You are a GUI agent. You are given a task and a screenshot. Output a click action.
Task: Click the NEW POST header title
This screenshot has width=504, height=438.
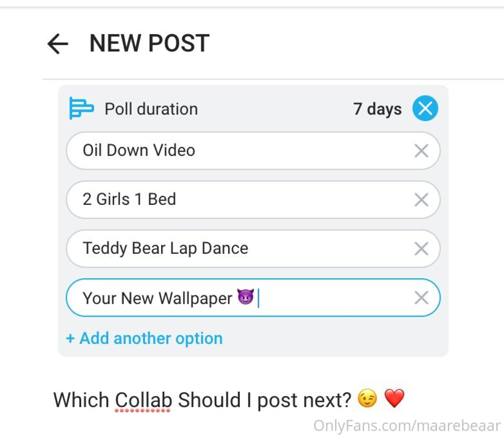click(149, 43)
